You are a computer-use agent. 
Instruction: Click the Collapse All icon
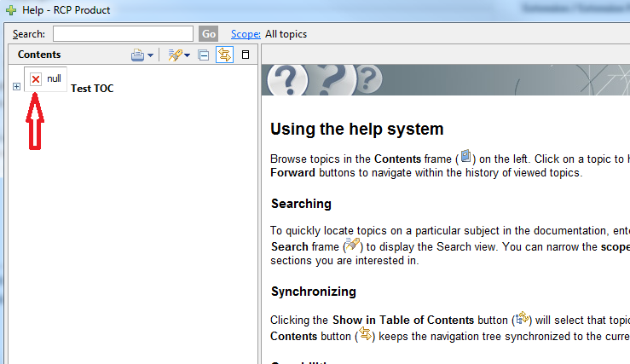pos(204,55)
